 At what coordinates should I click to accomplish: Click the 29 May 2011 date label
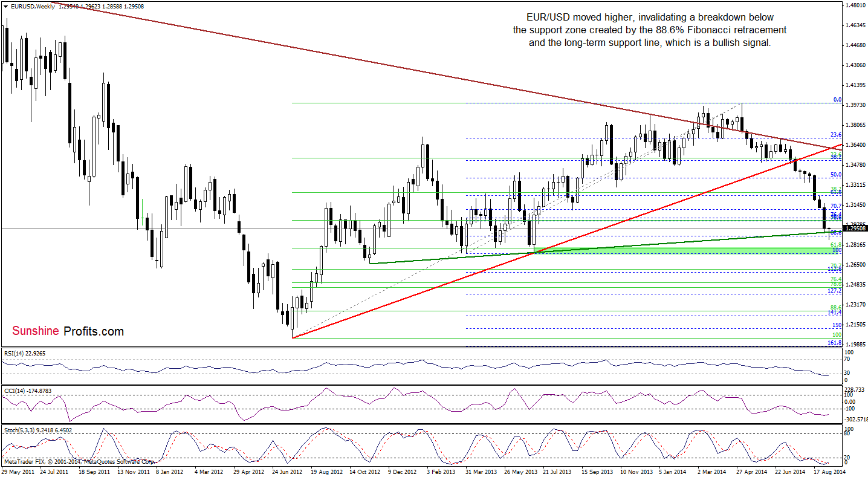[16, 471]
